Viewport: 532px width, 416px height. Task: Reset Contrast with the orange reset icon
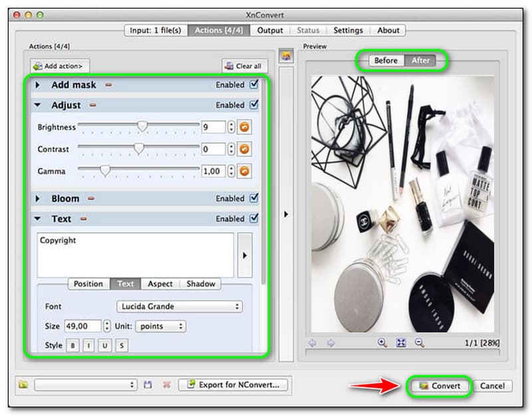click(244, 149)
